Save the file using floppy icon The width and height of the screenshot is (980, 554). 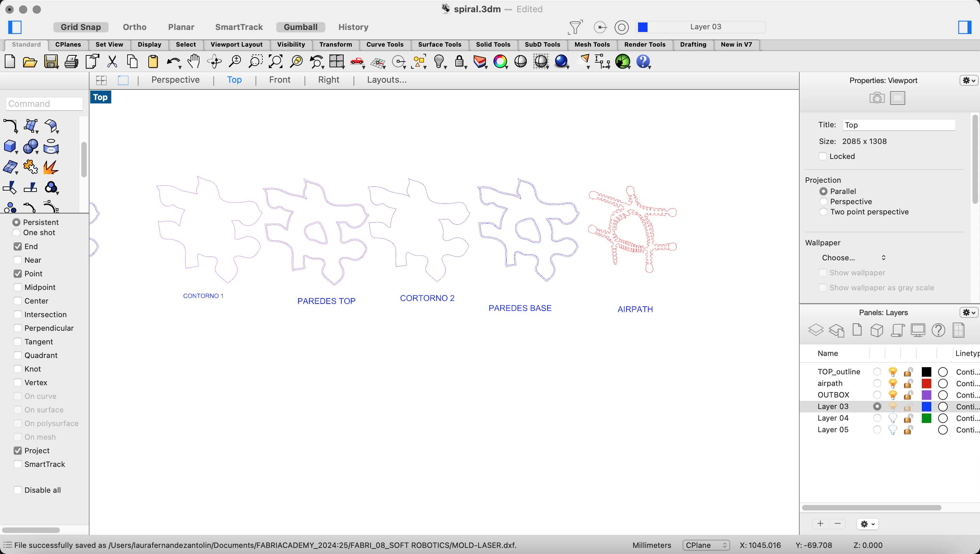pyautogui.click(x=51, y=62)
